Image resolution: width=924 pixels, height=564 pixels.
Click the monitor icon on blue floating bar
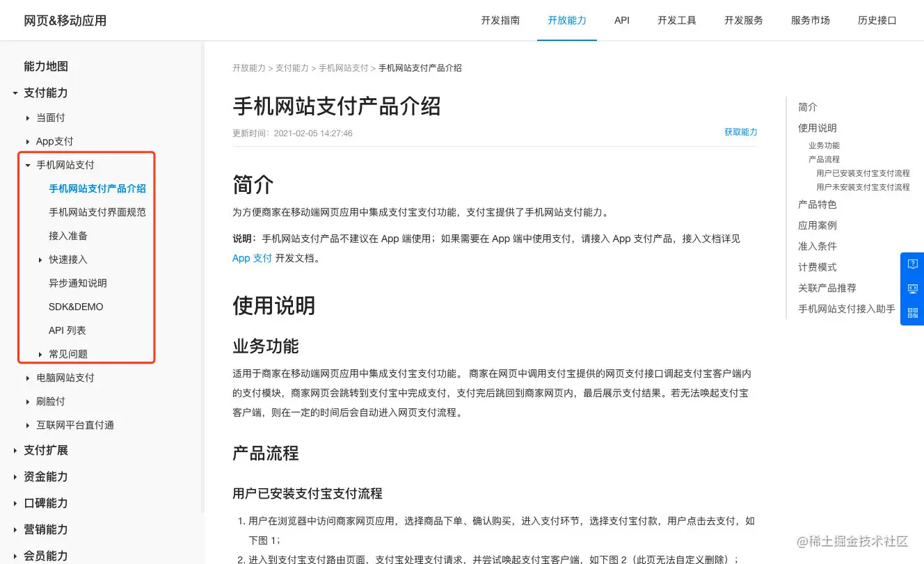coord(913,289)
